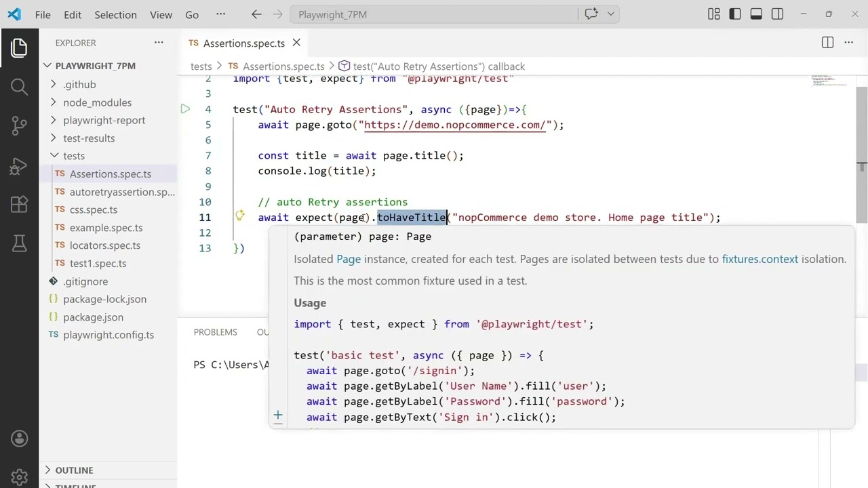This screenshot has height=488, width=868.
Task: Open editor More Actions ellipsis
Action: coord(848,43)
